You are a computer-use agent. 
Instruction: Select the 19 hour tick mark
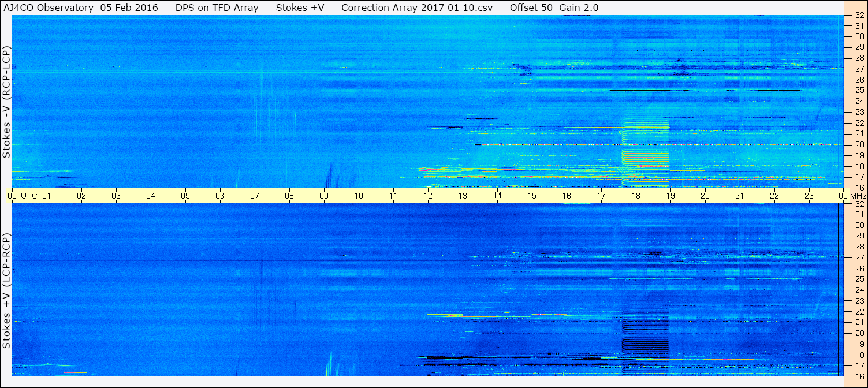pos(670,196)
